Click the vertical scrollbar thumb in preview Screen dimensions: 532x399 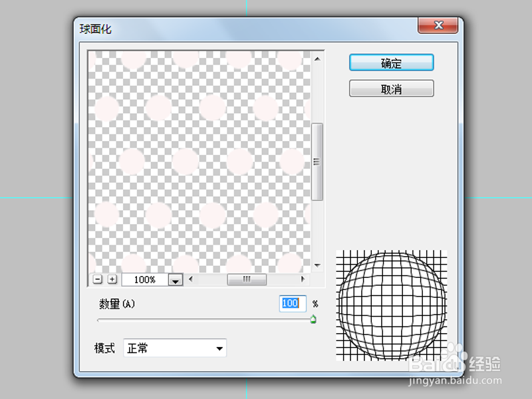pos(317,162)
